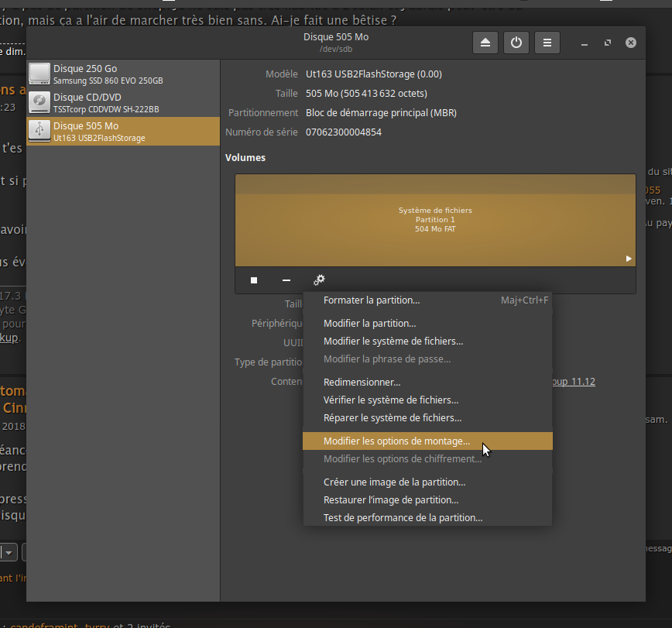Click the power off disk icon
Screen dimensions: 672x628
pyautogui.click(x=516, y=43)
